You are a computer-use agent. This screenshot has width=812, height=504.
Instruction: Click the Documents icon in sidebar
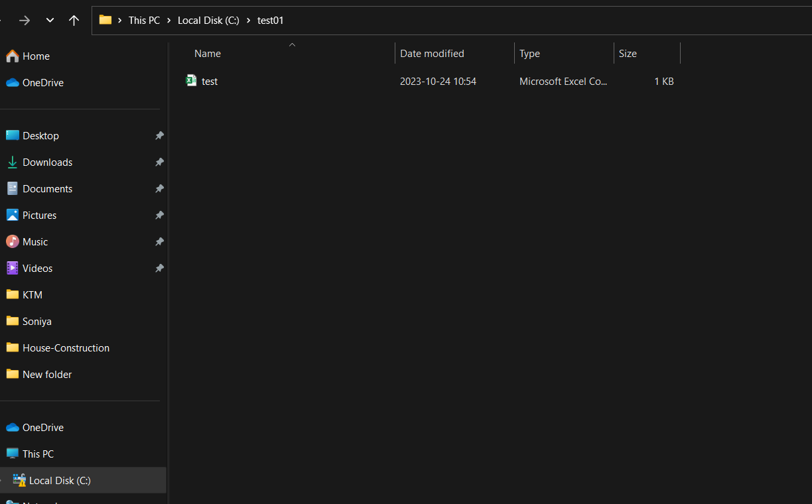[12, 188]
